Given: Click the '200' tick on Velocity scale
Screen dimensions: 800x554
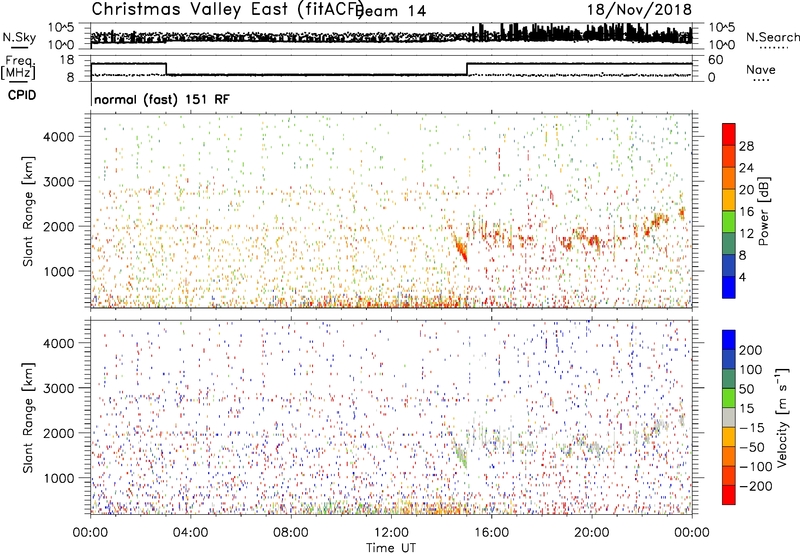Looking at the screenshot, I should tap(751, 350).
